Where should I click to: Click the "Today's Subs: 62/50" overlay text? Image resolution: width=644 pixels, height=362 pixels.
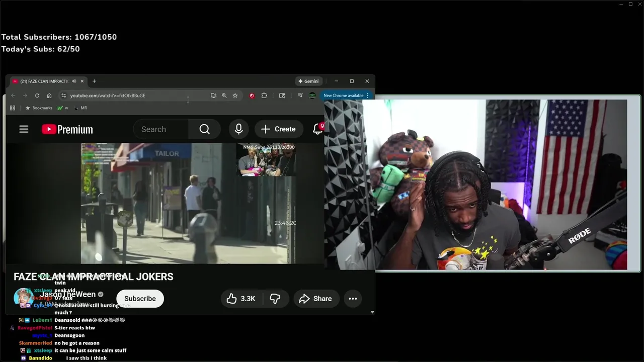point(40,49)
